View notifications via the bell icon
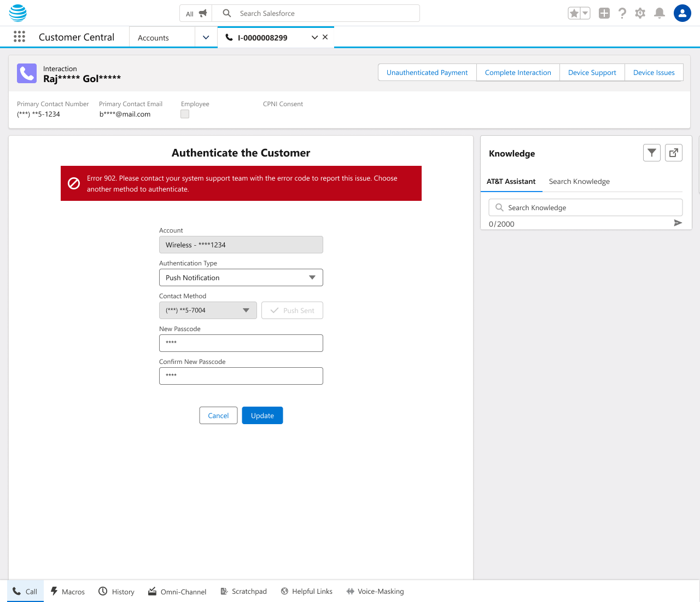The width and height of the screenshot is (700, 602). [660, 13]
